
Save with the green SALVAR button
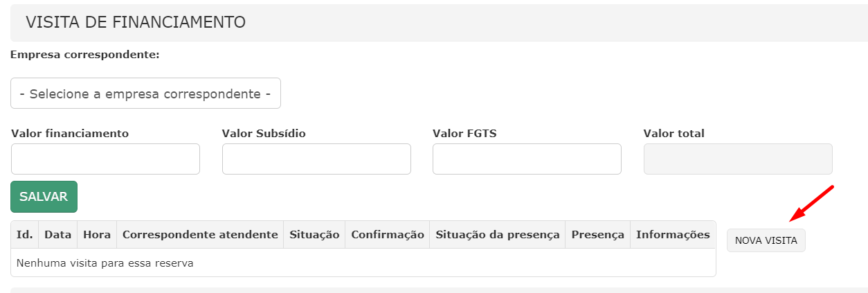point(44,197)
